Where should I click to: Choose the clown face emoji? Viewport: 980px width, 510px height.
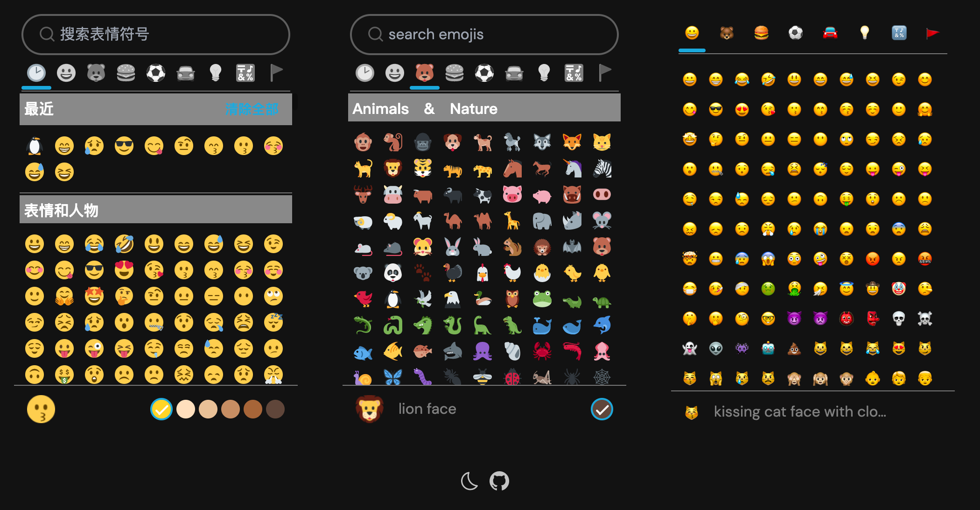pos(899,289)
